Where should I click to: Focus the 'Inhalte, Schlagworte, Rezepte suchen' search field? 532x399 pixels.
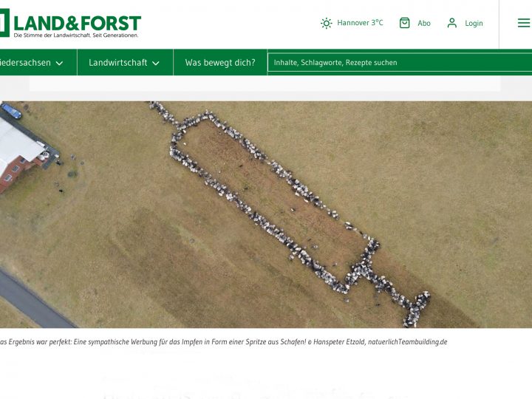point(399,63)
